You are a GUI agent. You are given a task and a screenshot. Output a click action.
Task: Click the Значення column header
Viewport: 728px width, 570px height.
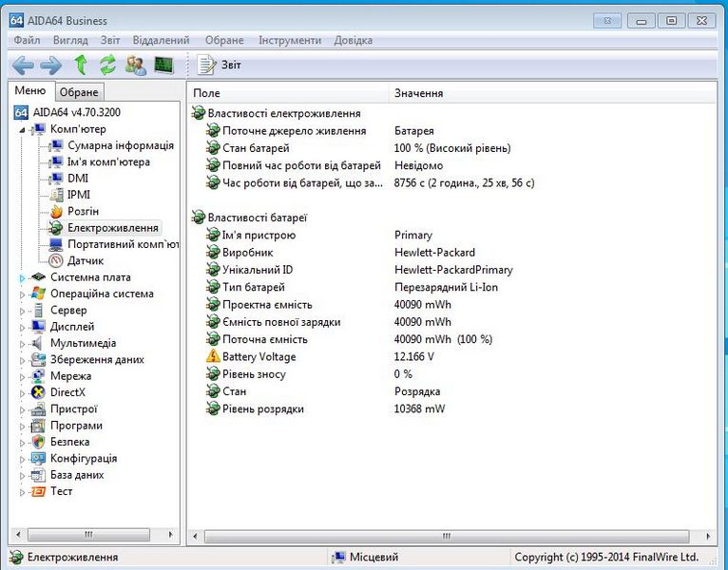click(418, 93)
